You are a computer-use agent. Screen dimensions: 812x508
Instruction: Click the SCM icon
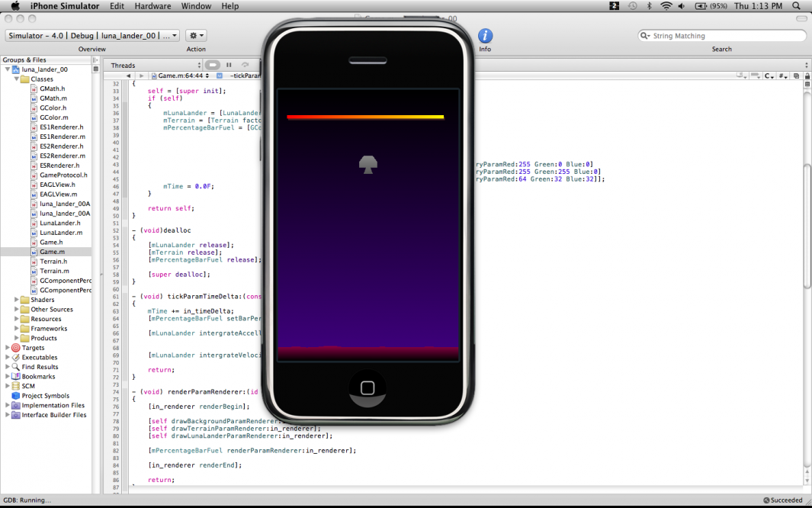click(15, 386)
